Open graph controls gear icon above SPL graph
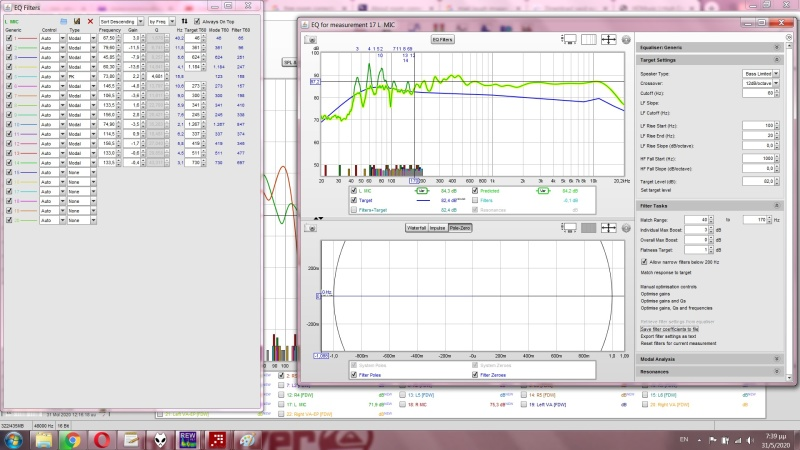Screen dimensions: 800x450 click(626, 39)
